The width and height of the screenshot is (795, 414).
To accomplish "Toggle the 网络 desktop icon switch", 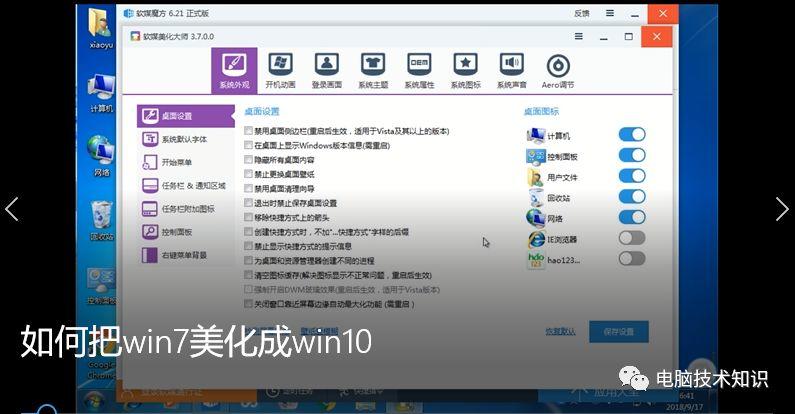I will click(x=632, y=217).
